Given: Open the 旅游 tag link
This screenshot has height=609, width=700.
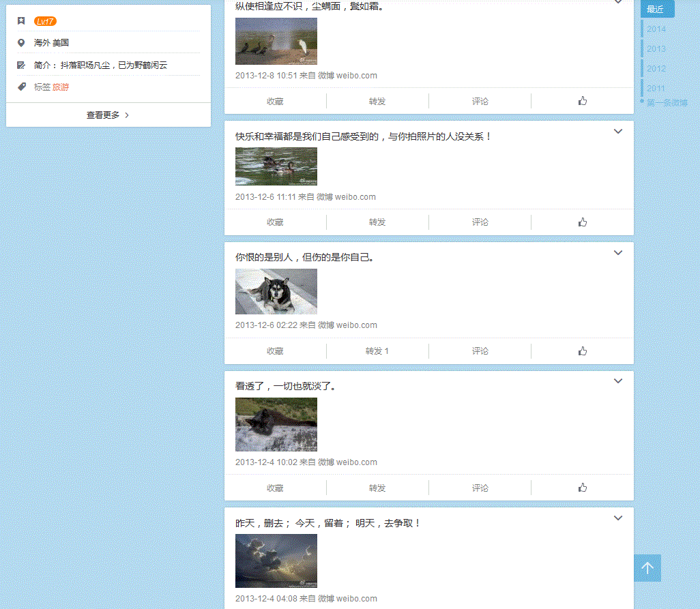Looking at the screenshot, I should (61, 87).
